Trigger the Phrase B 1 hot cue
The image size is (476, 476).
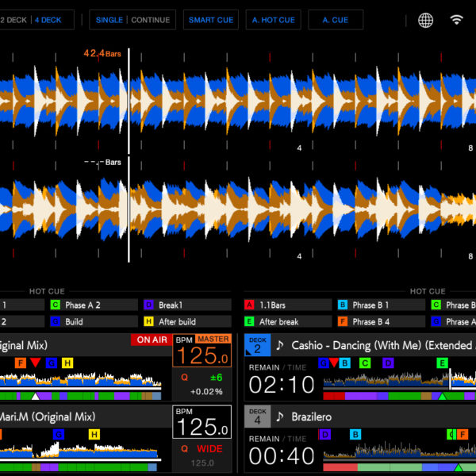[382, 305]
